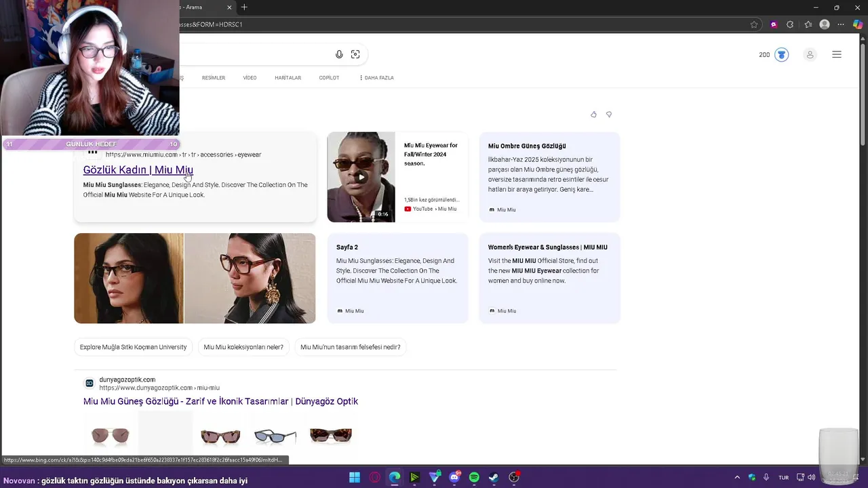
Task: Open Edge Settings and more menu
Action: (842, 24)
